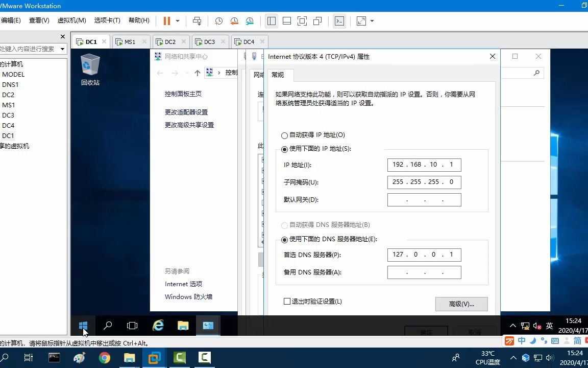The width and height of the screenshot is (588, 368).
Task: Select DC2 in the library list
Action: pyautogui.click(x=8, y=95)
